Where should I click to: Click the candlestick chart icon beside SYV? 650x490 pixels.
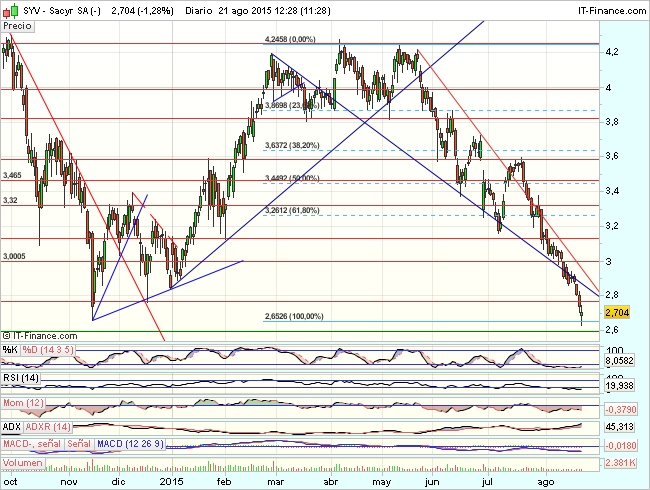(x=10, y=10)
